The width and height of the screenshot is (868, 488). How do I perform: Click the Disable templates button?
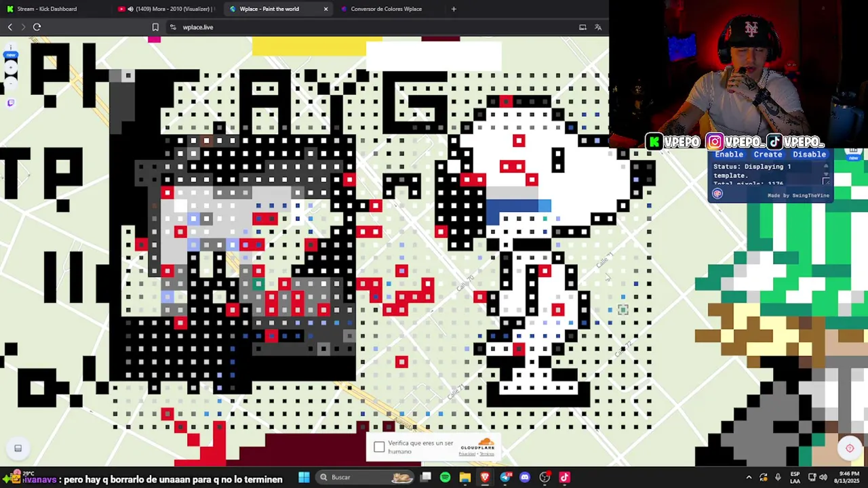809,154
